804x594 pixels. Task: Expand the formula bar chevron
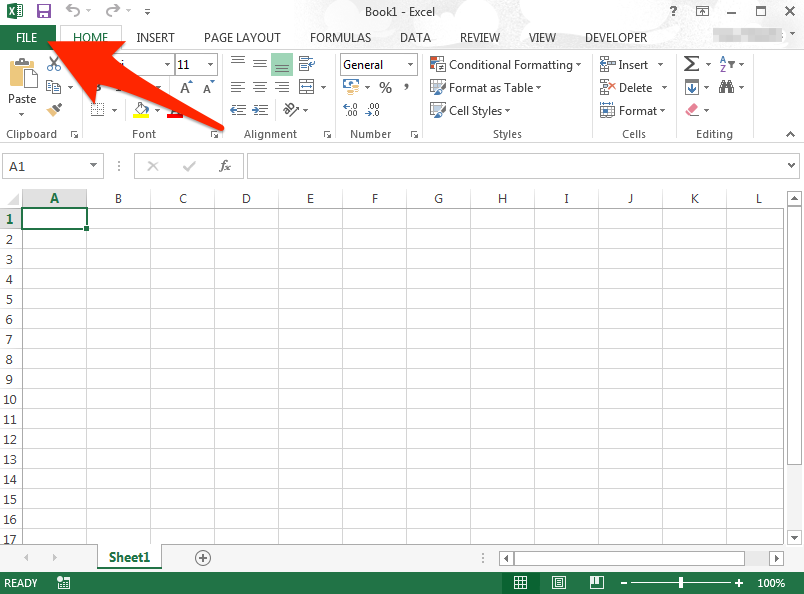click(x=792, y=165)
